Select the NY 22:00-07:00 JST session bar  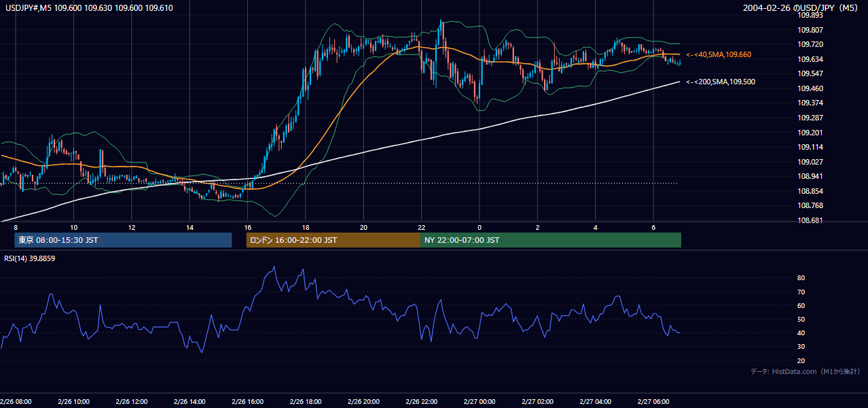point(551,240)
